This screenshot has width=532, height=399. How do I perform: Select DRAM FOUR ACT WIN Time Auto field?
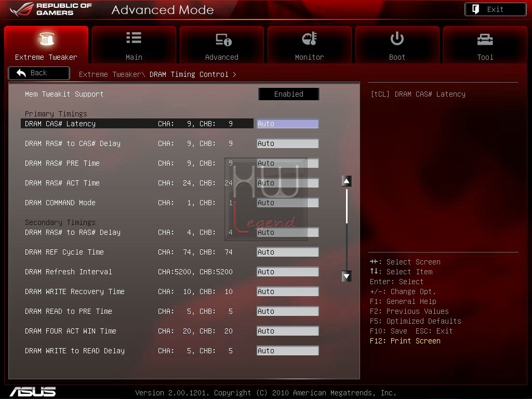pos(288,331)
